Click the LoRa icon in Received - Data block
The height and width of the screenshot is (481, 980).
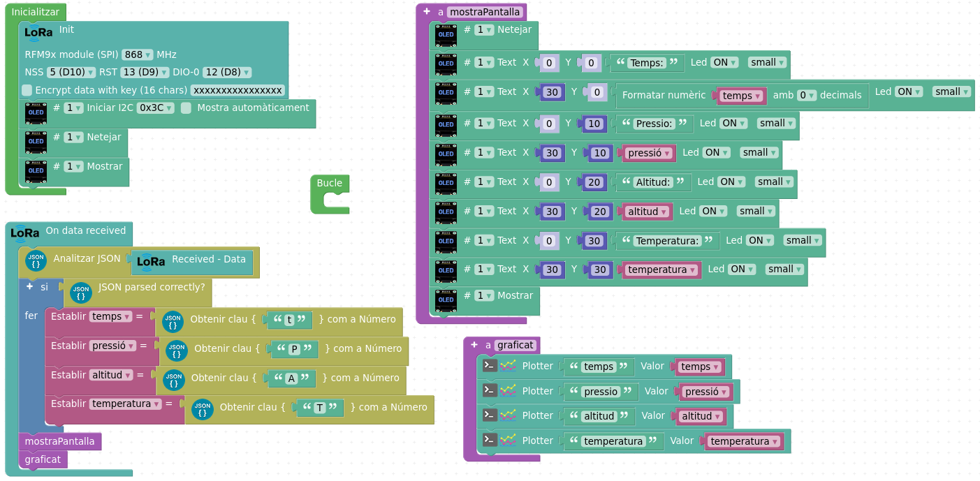(x=151, y=262)
